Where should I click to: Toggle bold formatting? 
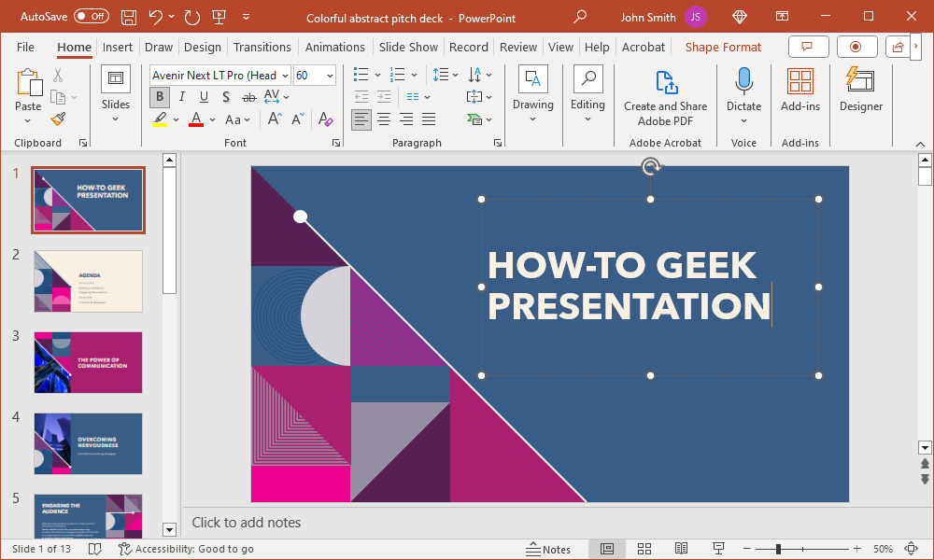click(160, 96)
